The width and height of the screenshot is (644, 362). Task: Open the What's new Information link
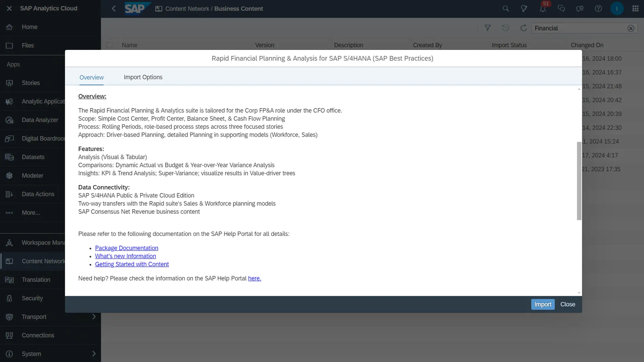[125, 256]
